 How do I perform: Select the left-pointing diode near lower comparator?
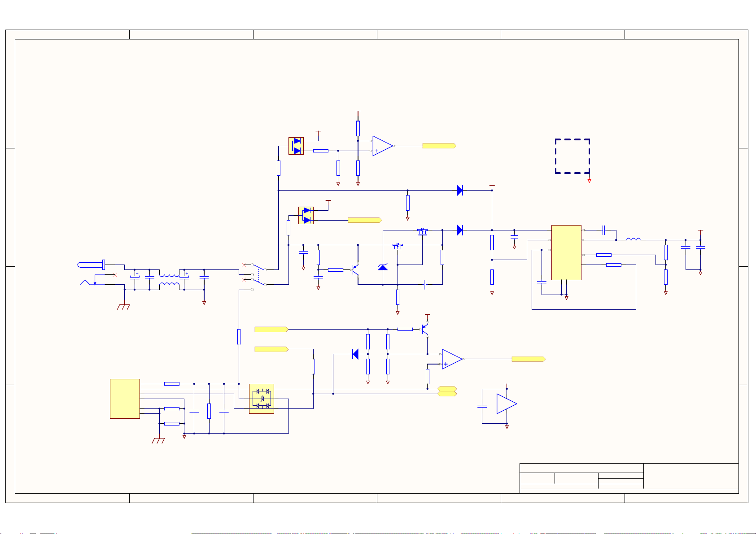[355, 354]
